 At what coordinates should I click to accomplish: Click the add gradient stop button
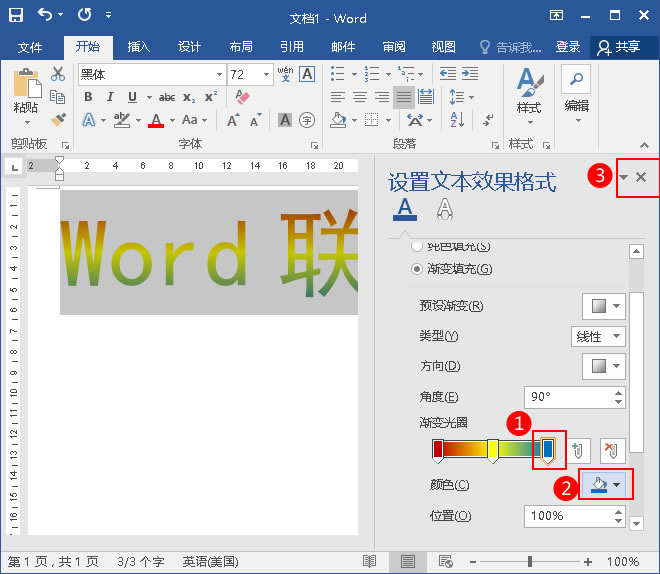[x=578, y=450]
